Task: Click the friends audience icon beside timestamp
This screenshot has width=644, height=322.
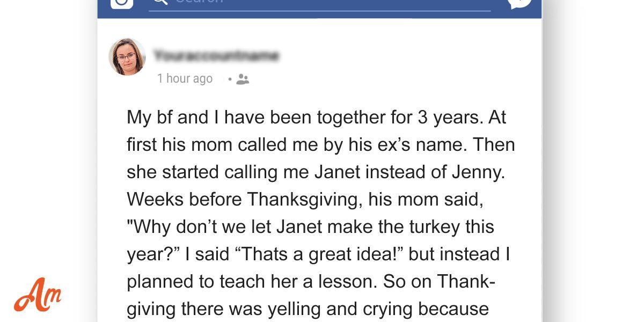Action: (x=243, y=79)
